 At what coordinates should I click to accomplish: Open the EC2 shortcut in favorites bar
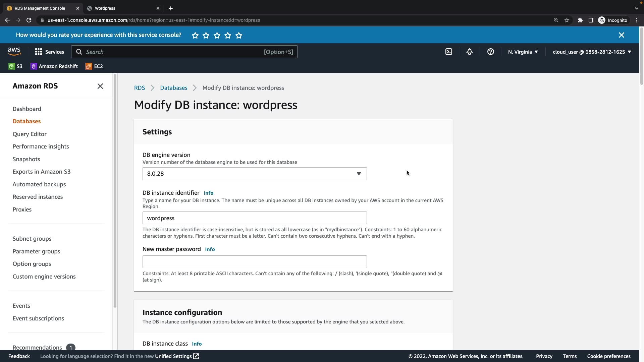point(94,66)
